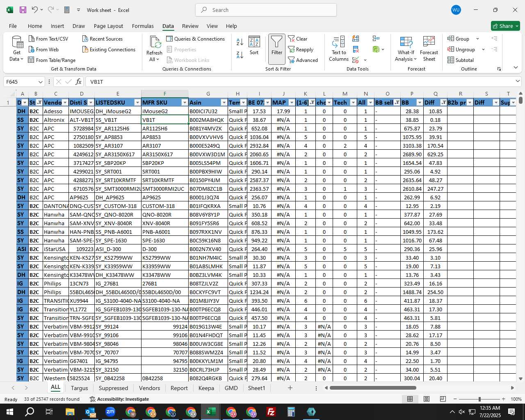Open Existing Connections
This screenshot has width=525, height=420.
pyautogui.click(x=109, y=49)
